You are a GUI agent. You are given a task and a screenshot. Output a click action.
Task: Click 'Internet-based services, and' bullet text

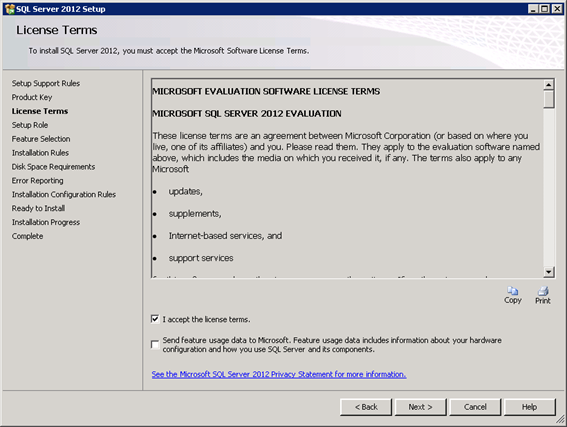click(x=225, y=236)
